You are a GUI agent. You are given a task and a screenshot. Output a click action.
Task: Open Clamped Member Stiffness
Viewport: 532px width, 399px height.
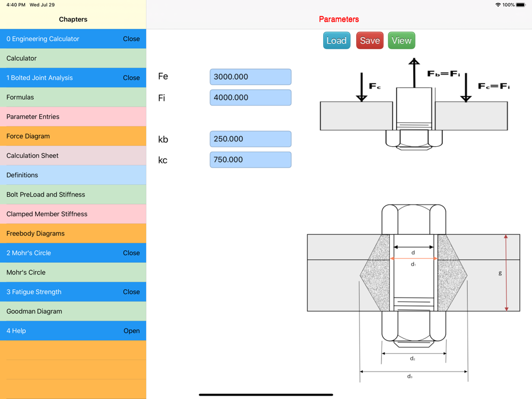tap(73, 214)
